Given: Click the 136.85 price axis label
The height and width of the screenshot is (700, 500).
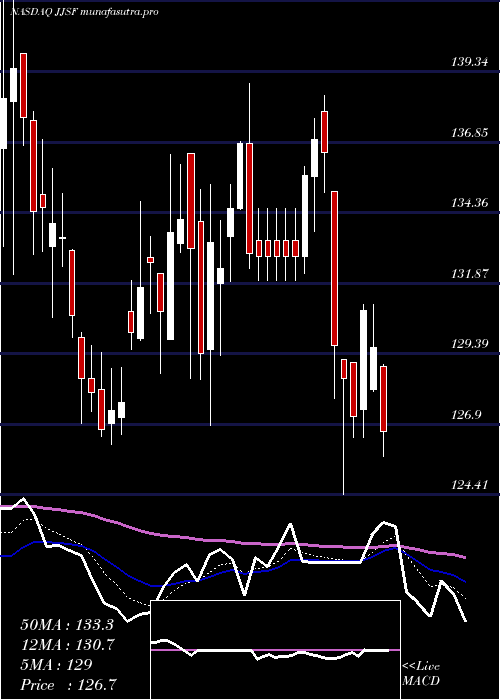Looking at the screenshot, I should [x=469, y=133].
